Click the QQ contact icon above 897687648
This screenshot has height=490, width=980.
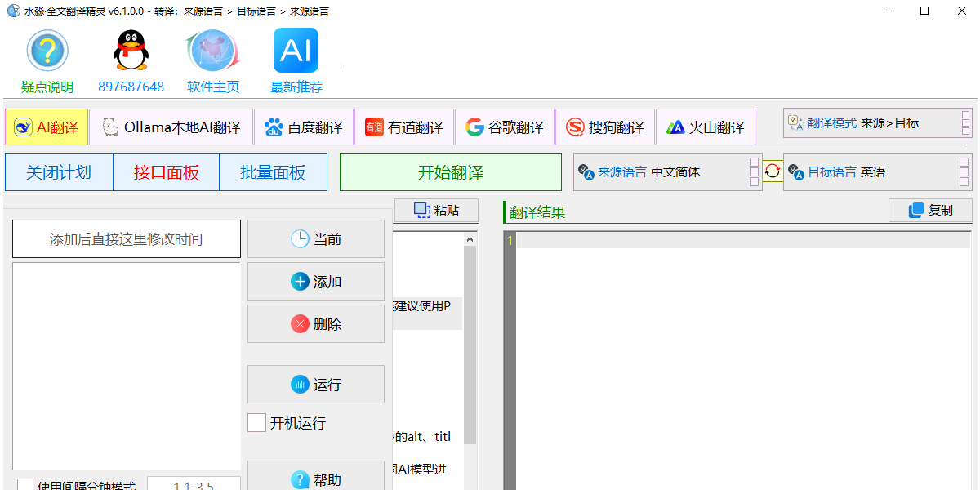131,50
